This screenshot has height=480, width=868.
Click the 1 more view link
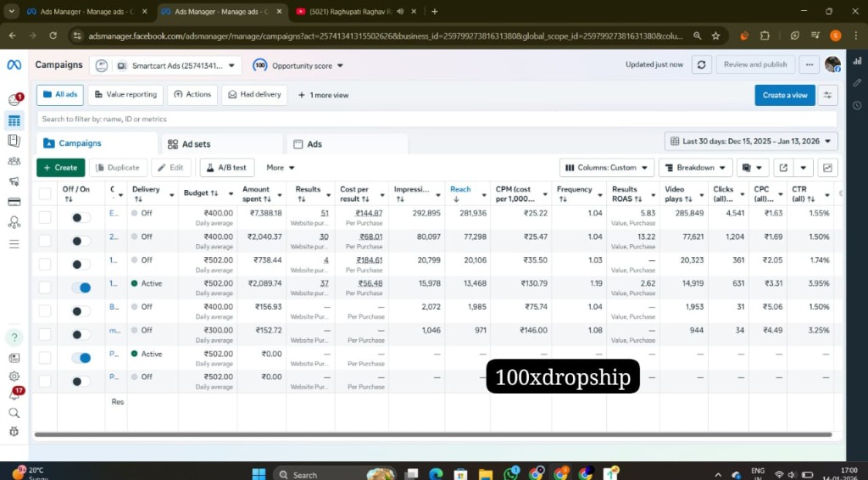(323, 95)
